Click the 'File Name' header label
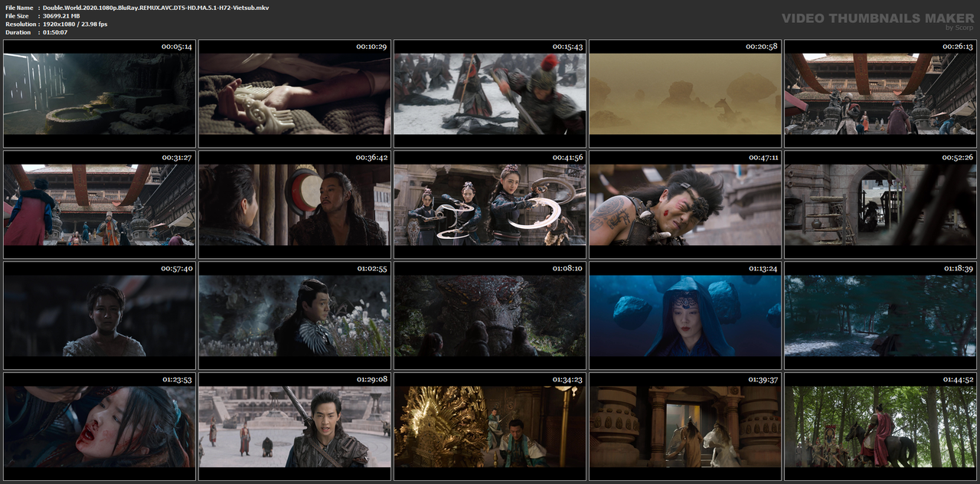This screenshot has height=484, width=980. point(19,8)
